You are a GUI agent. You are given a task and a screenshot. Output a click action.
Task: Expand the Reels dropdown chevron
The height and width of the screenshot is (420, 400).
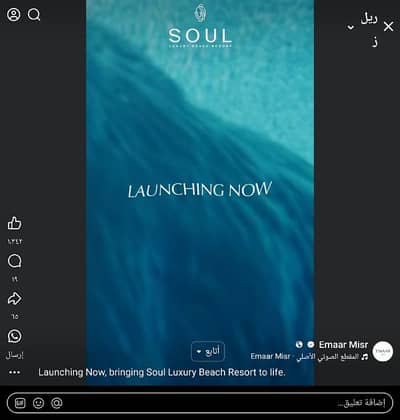coord(350,27)
